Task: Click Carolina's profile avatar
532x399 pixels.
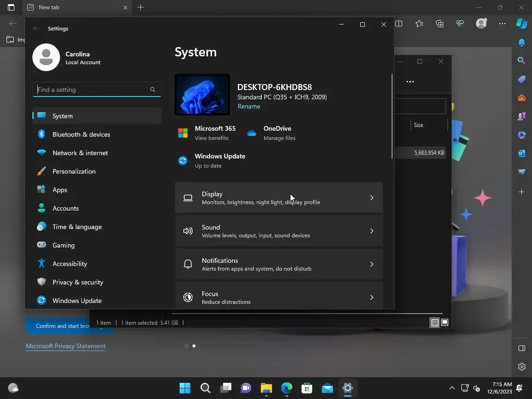Action: [46, 57]
